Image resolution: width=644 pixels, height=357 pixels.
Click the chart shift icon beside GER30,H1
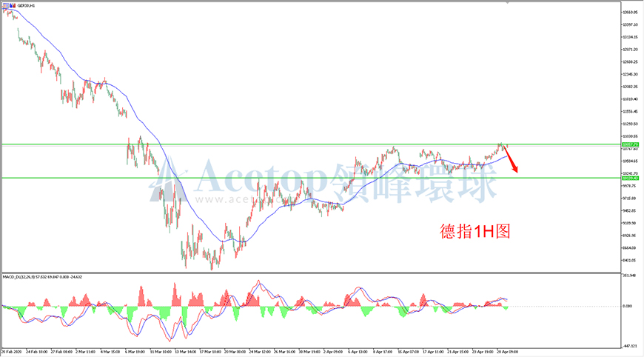[x=6, y=6]
